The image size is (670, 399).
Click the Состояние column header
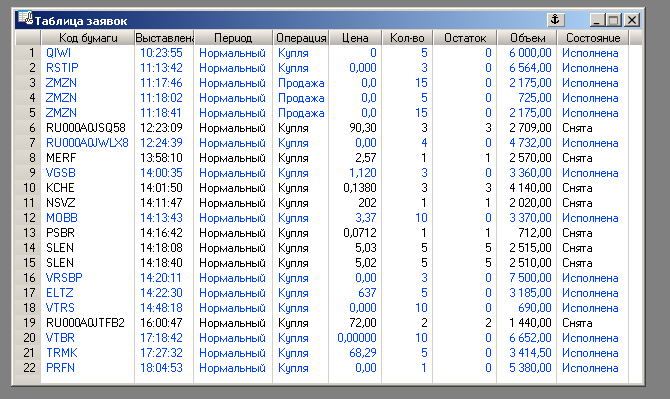coord(593,38)
